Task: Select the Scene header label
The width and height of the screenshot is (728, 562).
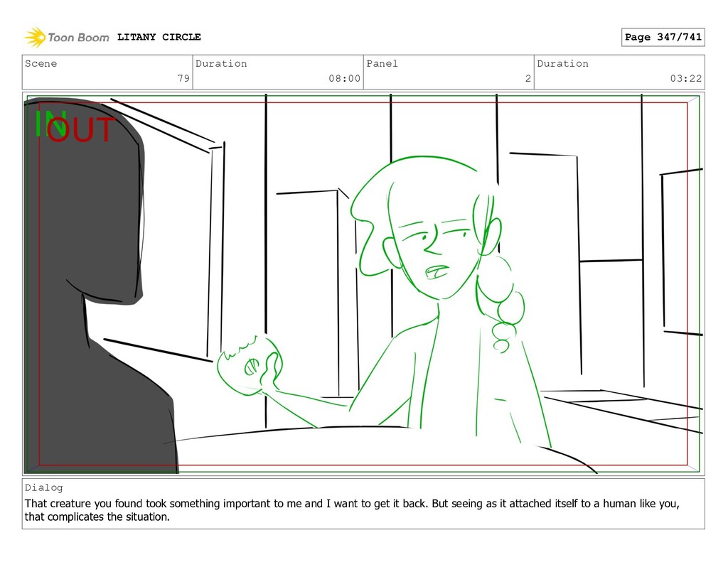Action: [41, 63]
